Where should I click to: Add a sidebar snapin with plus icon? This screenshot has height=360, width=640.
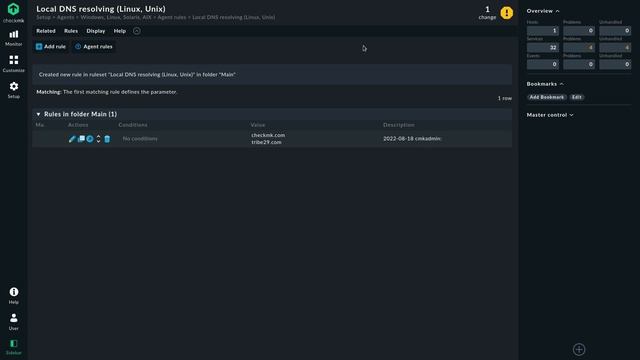click(x=579, y=349)
